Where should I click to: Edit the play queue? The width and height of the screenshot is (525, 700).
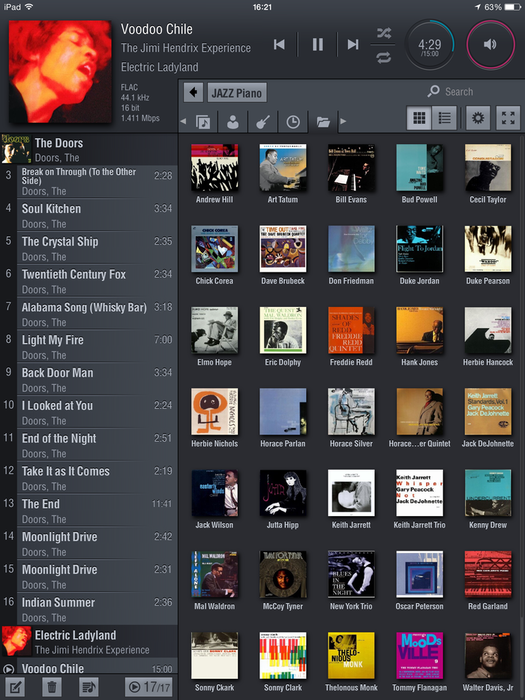(15, 687)
